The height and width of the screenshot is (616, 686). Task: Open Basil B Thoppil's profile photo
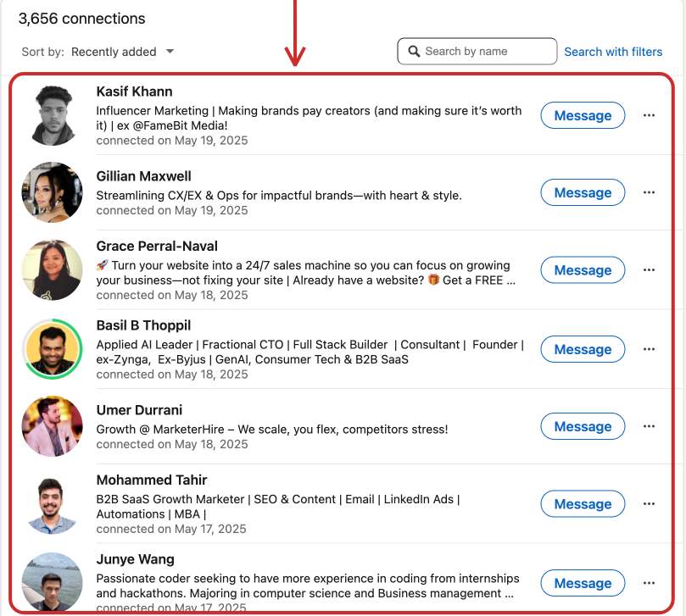point(52,348)
